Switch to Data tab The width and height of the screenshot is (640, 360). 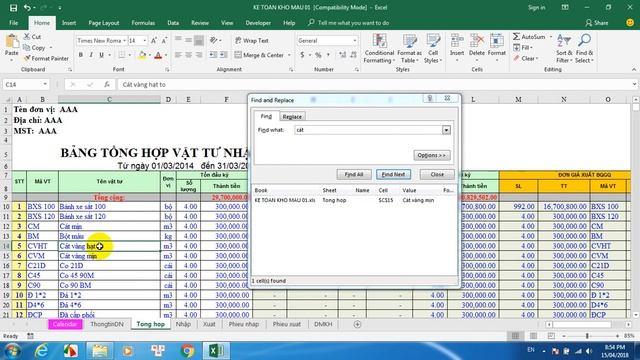pyautogui.click(x=173, y=23)
